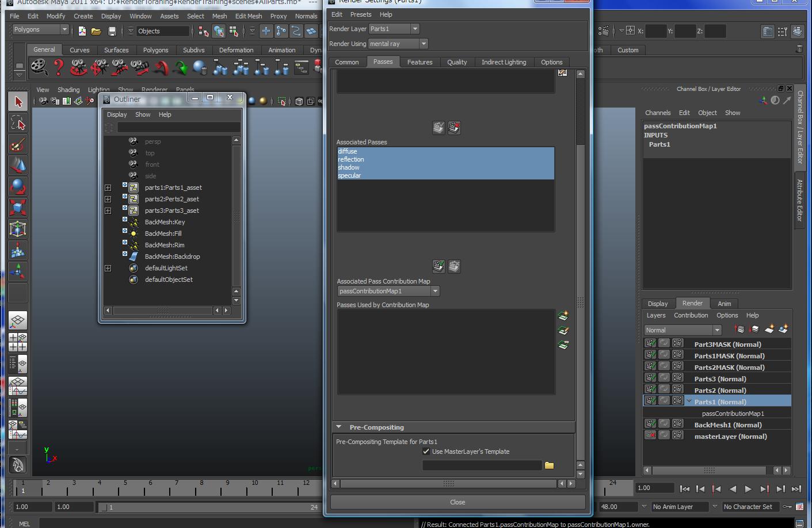812x528 pixels.
Task: Select the Rotate tool sphere icon
Action: [18, 187]
